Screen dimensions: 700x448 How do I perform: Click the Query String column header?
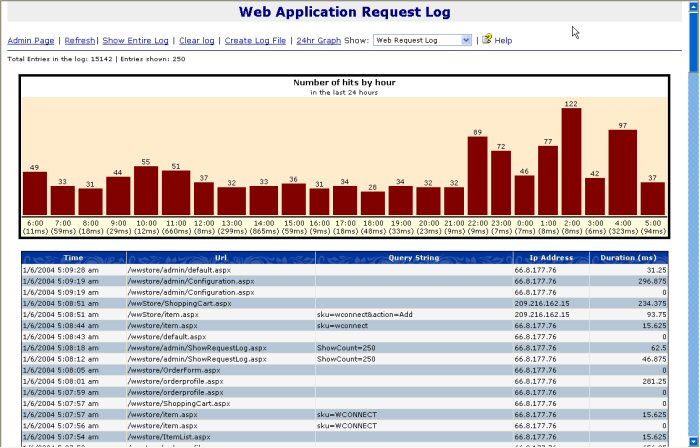pyautogui.click(x=413, y=258)
